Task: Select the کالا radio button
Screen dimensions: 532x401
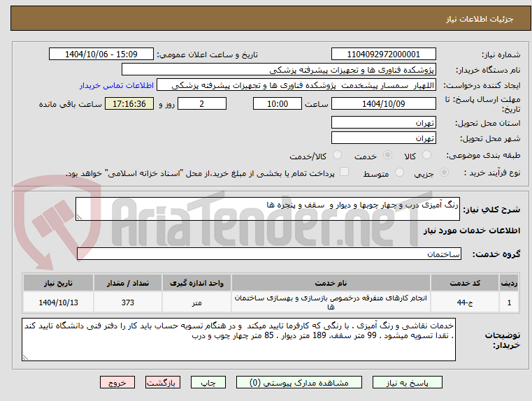Action: [426, 155]
